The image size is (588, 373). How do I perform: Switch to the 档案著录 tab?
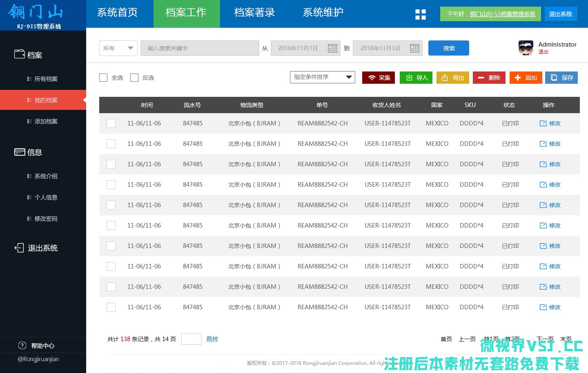[254, 13]
